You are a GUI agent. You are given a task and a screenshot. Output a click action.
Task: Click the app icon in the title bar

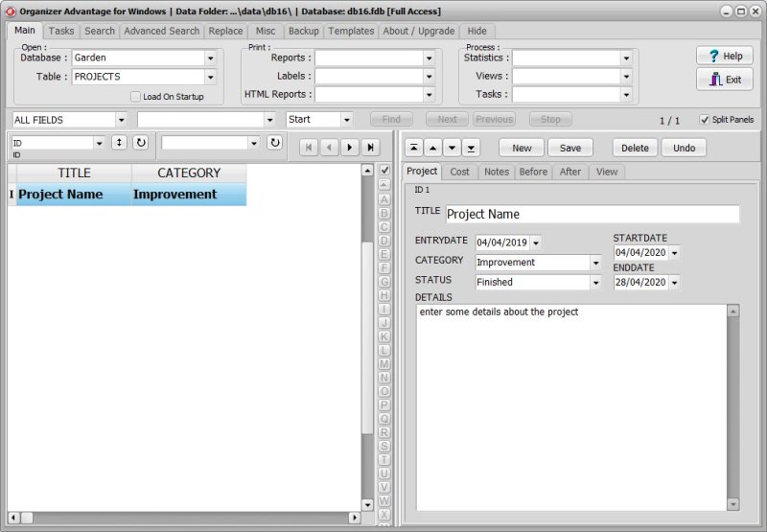coord(10,12)
